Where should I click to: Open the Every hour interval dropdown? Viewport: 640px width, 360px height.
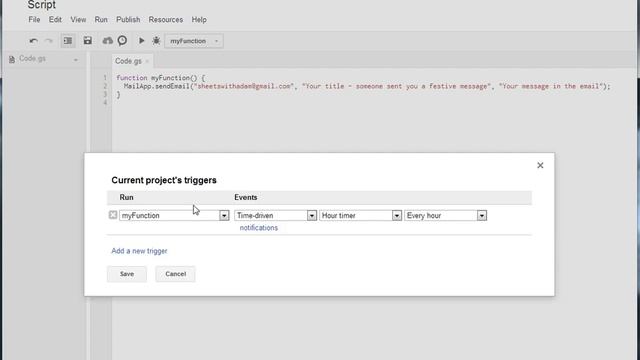(x=446, y=216)
